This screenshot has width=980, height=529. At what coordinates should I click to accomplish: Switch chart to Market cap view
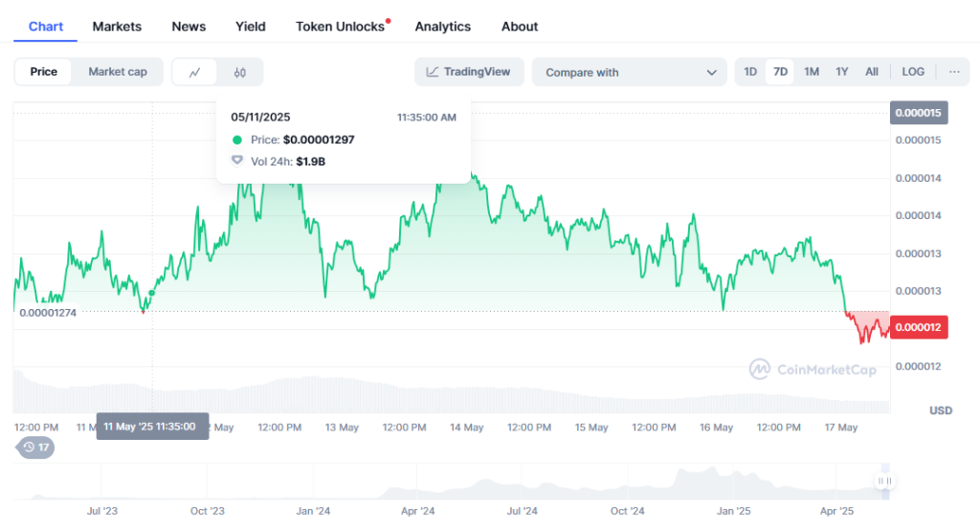tap(118, 72)
